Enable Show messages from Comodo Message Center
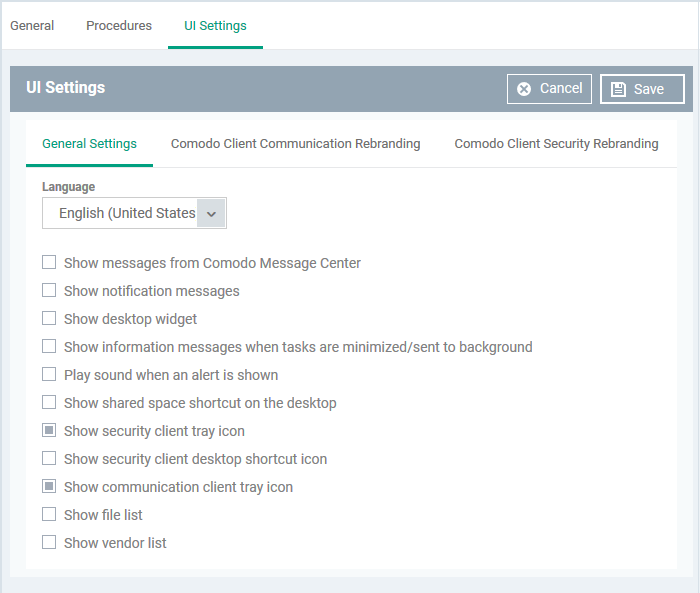 coord(49,262)
